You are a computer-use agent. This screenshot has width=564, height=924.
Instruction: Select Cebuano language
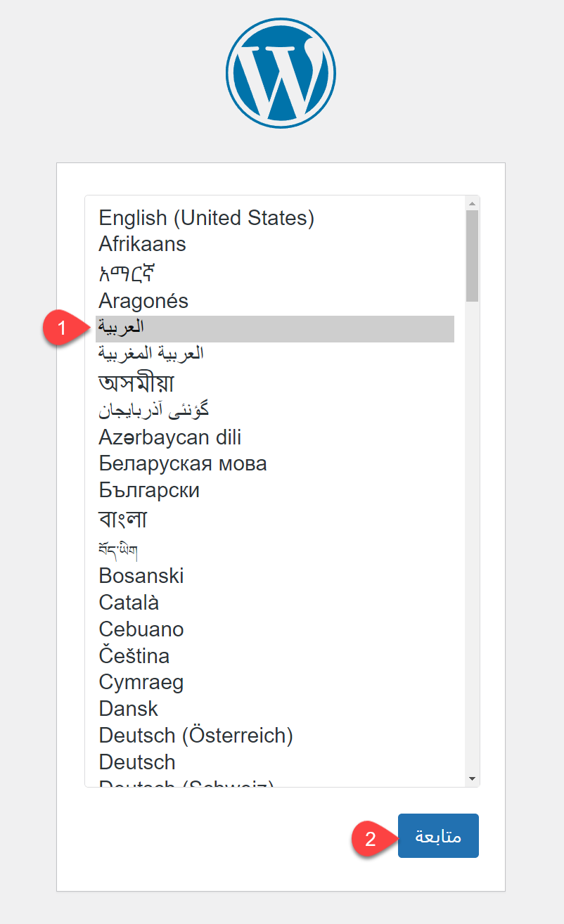pos(141,629)
